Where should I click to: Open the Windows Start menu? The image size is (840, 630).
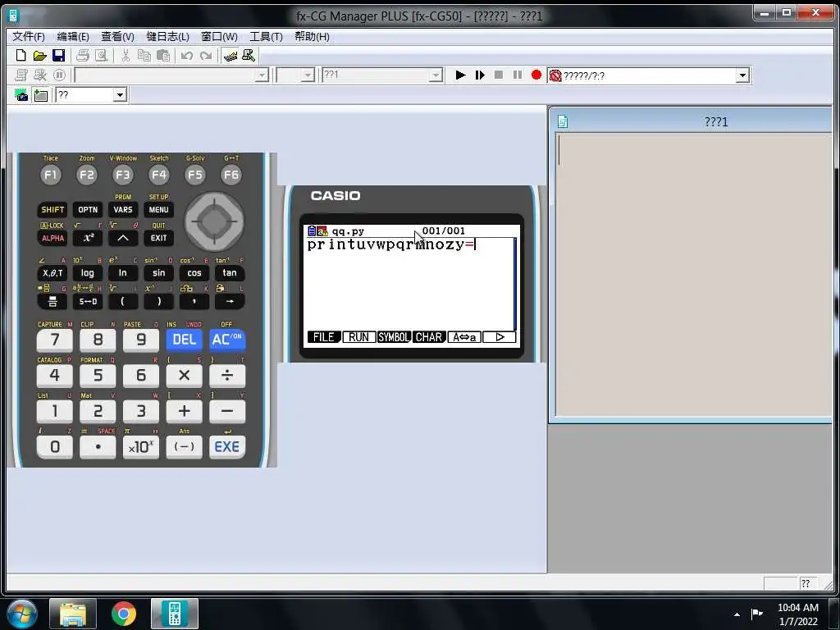point(22,614)
